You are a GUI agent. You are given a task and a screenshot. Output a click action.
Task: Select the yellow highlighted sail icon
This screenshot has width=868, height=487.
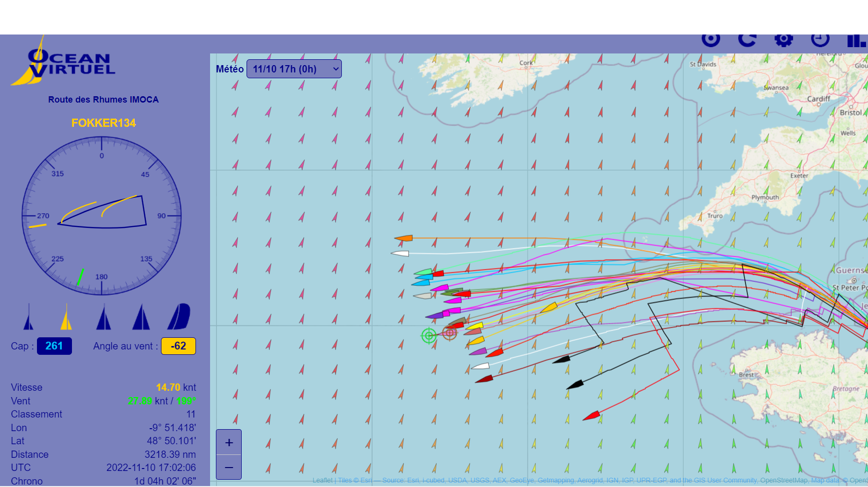(66, 317)
